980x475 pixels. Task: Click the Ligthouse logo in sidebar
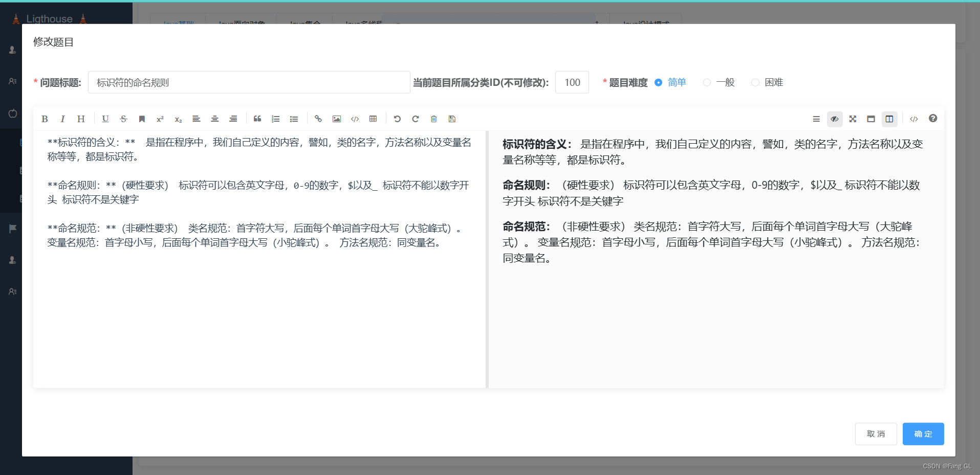coord(50,18)
